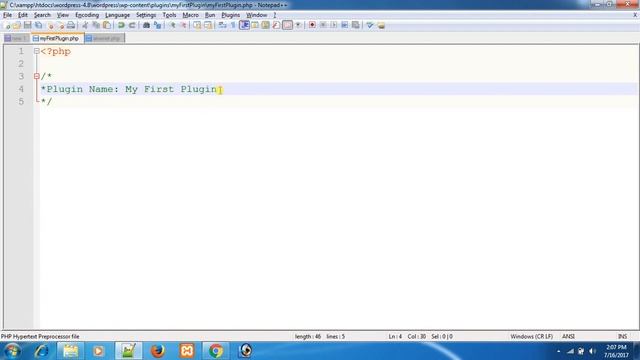The width and height of the screenshot is (640, 360).
Task: Open Google Chrome from the taskbar
Action: click(x=216, y=351)
